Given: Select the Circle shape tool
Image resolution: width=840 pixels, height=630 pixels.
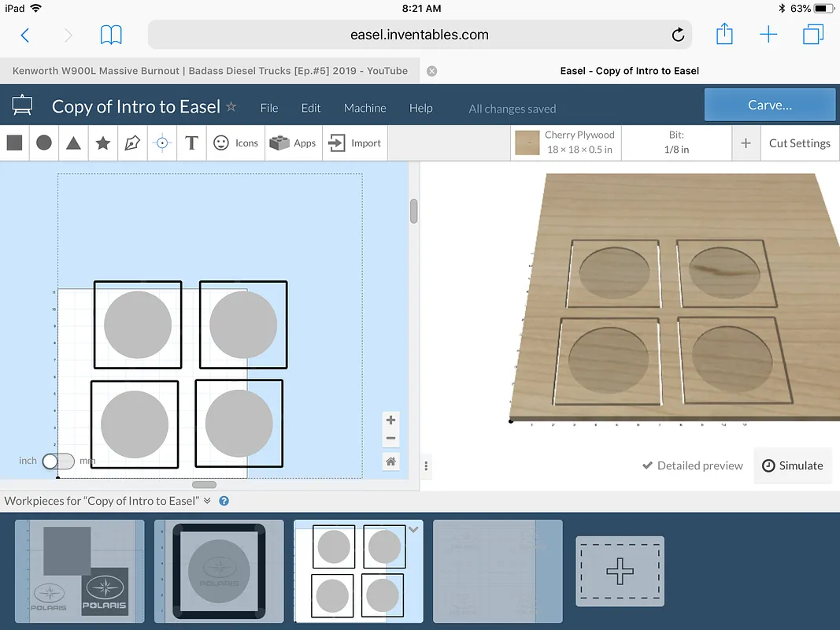Looking at the screenshot, I should click(x=44, y=143).
